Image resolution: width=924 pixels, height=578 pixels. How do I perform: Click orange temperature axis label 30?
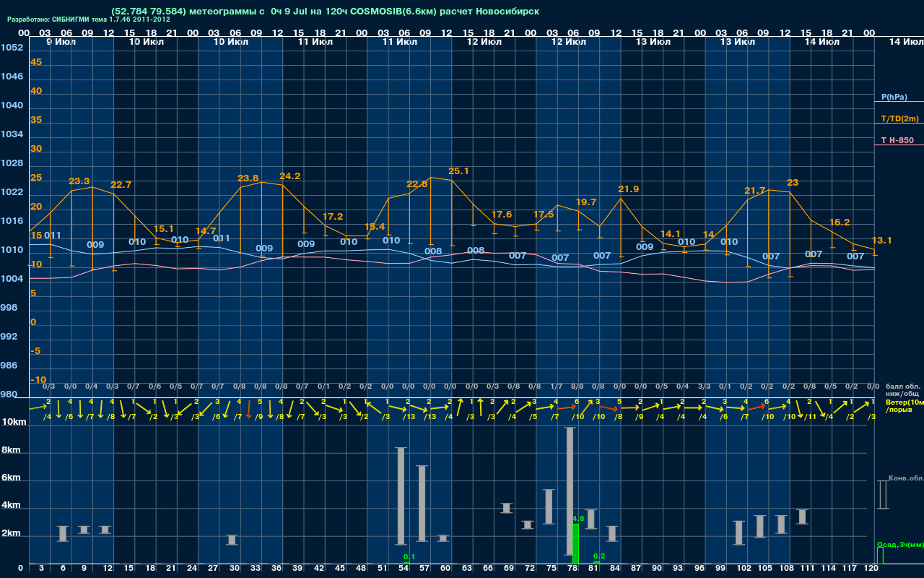36,149
